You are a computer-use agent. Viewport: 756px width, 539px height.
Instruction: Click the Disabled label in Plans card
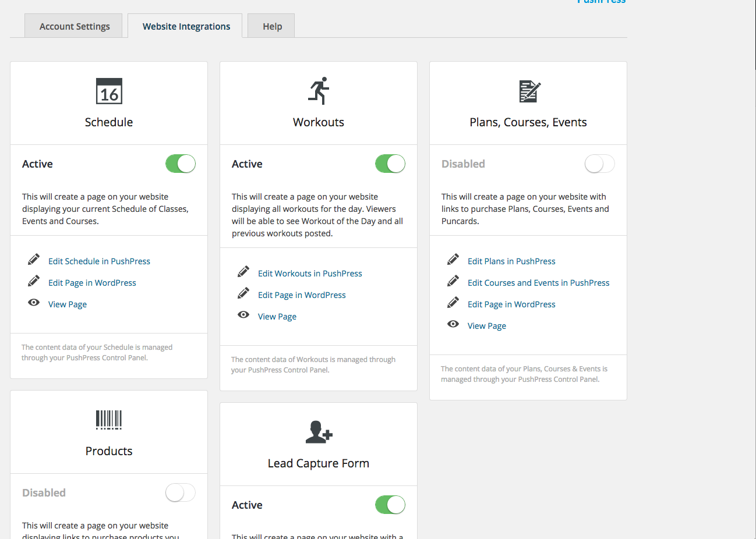tap(463, 164)
